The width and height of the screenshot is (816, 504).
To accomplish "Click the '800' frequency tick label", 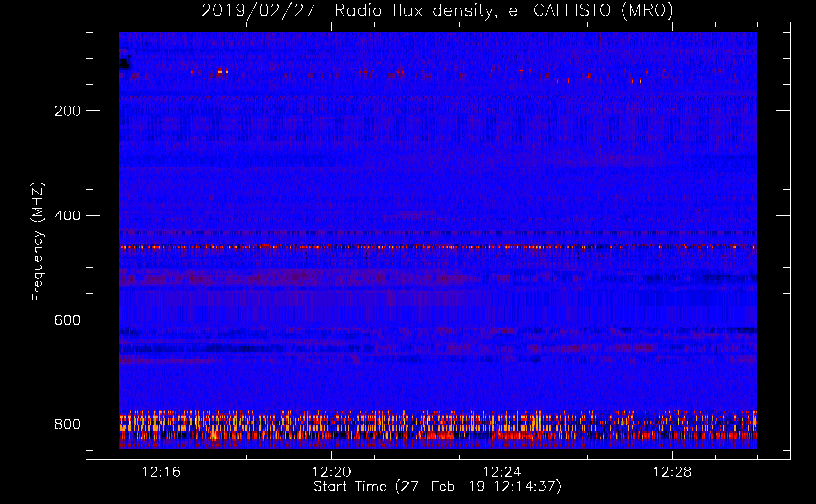I will (x=68, y=425).
